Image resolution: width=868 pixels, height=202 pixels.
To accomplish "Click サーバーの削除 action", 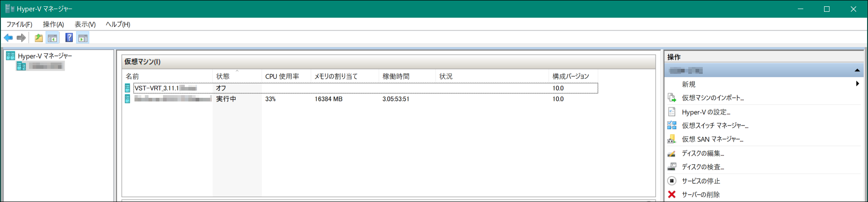I will pos(701,194).
